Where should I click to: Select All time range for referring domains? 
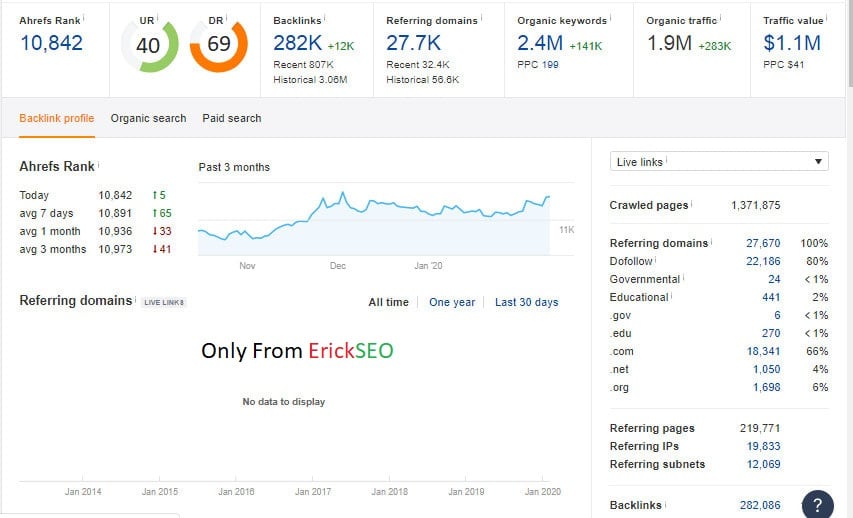388,302
